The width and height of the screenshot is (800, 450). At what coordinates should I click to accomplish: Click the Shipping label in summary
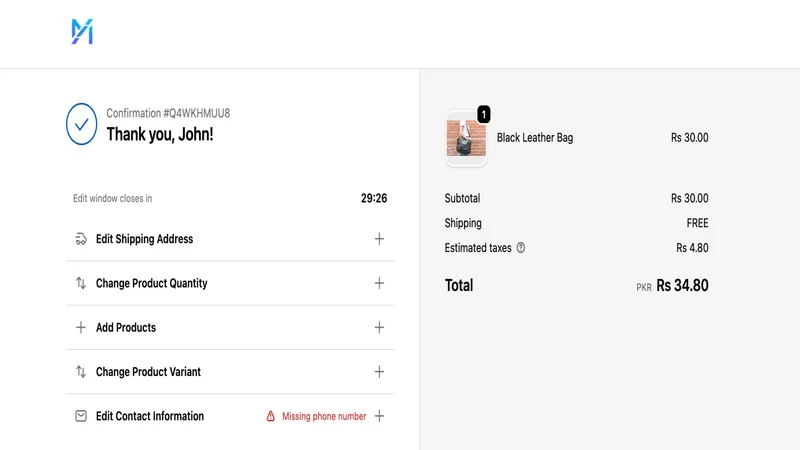point(463,223)
